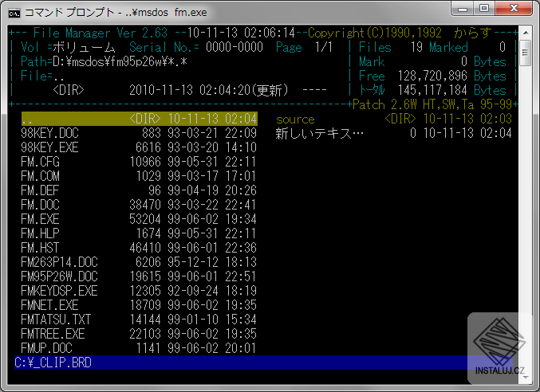
Task: Select the FMUP.DOC file entry
Action: (139, 348)
